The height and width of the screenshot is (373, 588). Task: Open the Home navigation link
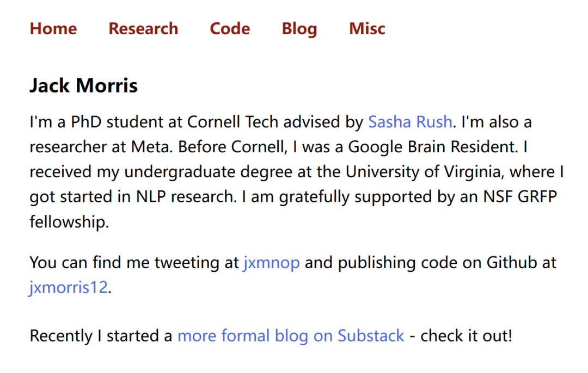coord(53,29)
